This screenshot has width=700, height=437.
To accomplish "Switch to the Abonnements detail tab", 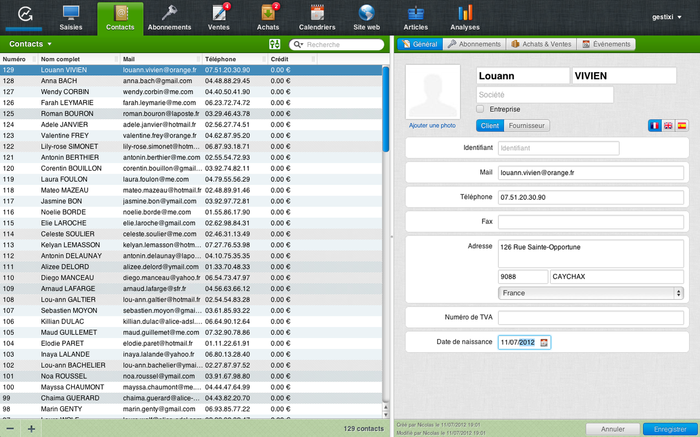I will [475, 45].
